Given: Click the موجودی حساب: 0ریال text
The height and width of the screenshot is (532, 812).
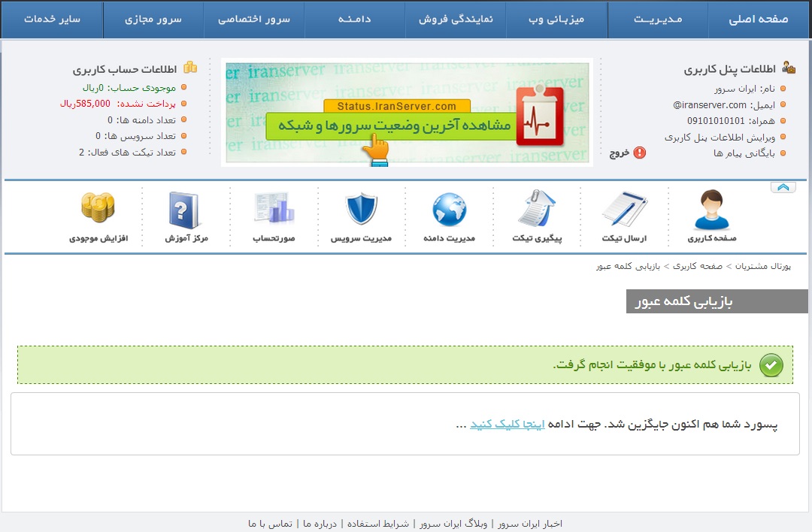Looking at the screenshot, I should pos(129,87).
